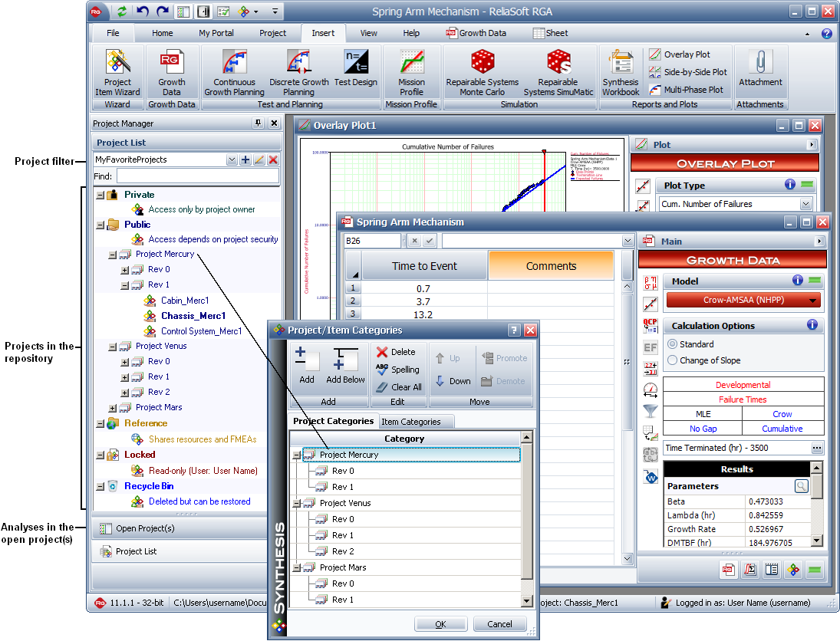Click Add Below in categories dialog
This screenshot has height=641, width=840.
point(345,367)
